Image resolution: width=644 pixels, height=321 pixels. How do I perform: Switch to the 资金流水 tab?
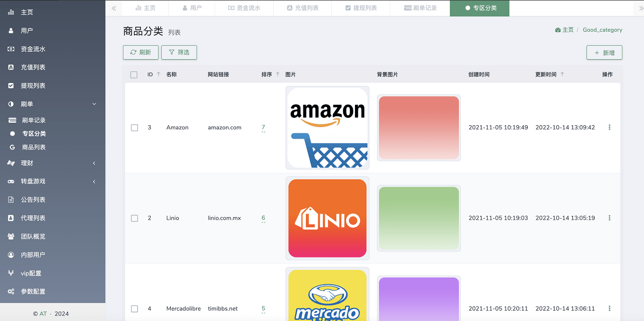pyautogui.click(x=244, y=8)
